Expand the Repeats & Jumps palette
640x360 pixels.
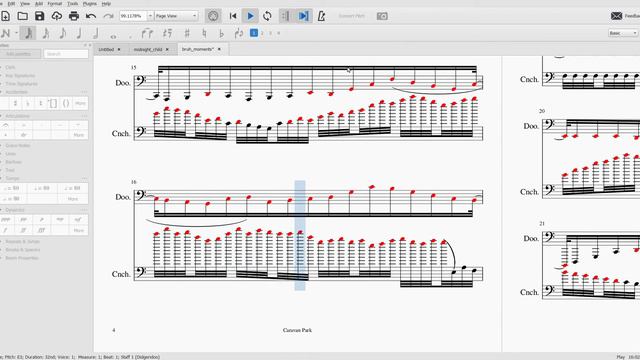click(22, 242)
